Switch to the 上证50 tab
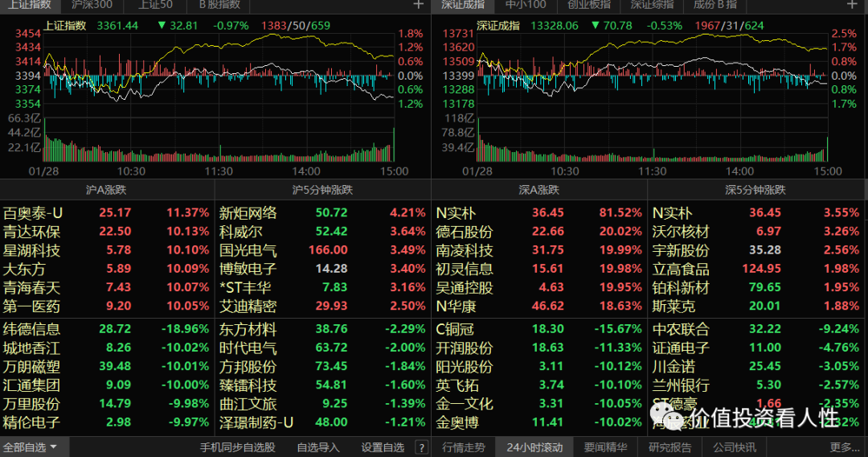The height and width of the screenshot is (457, 868). 155,5
